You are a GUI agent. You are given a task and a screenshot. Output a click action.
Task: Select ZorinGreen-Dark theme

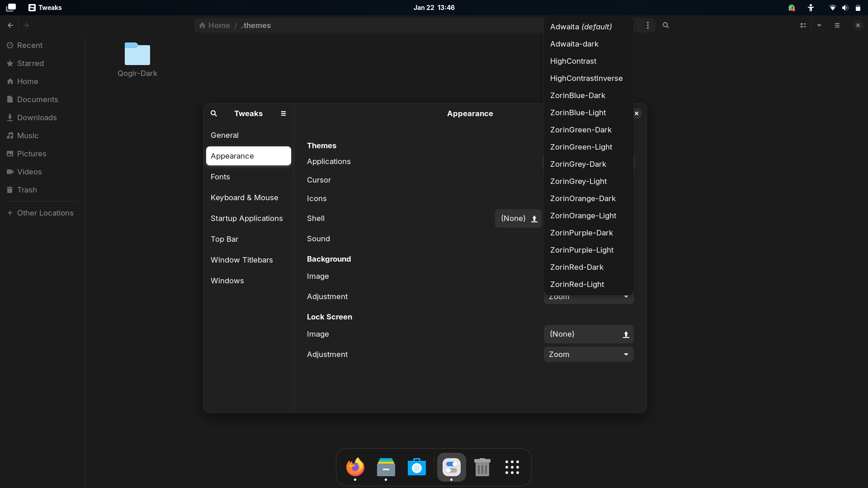tap(589, 130)
